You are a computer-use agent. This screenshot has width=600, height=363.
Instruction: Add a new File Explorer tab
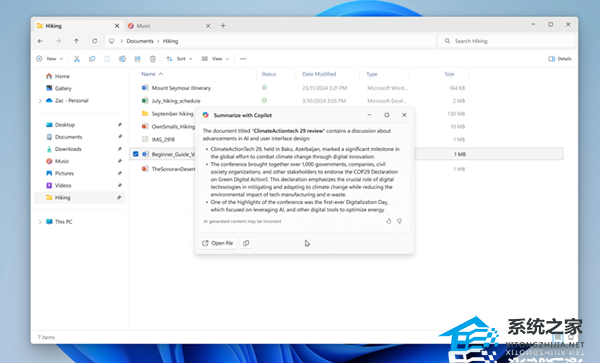coord(223,26)
